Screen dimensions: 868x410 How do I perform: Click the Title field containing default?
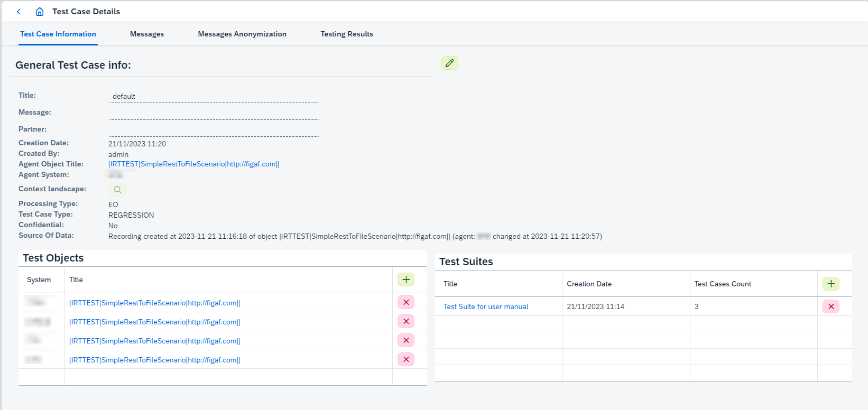coord(214,96)
